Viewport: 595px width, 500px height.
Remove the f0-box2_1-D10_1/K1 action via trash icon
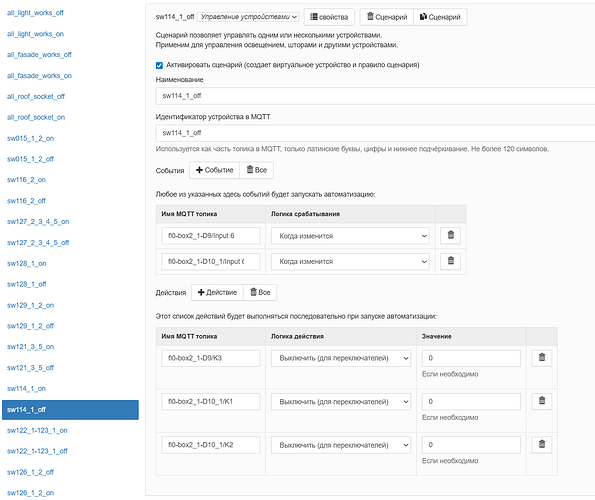coord(541,401)
